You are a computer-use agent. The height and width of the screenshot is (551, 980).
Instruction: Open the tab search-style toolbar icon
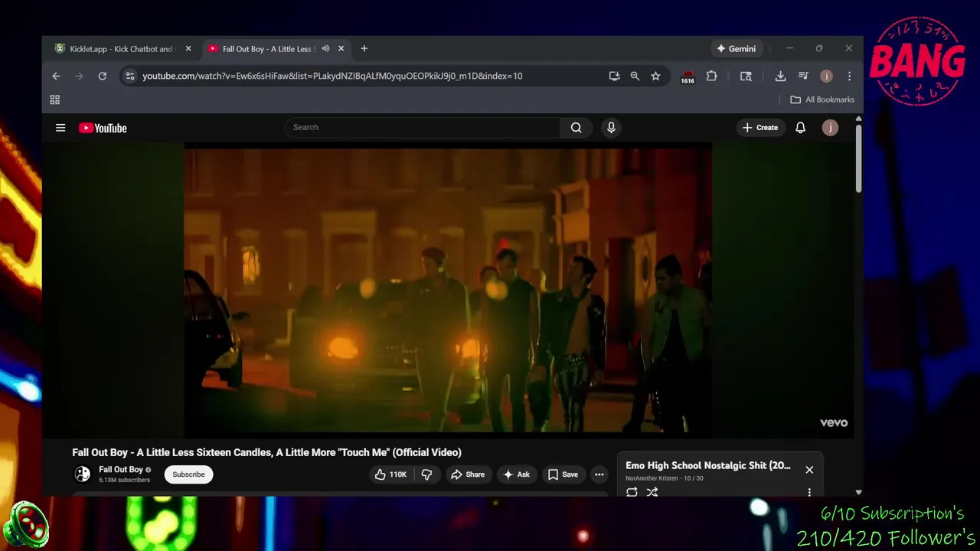coord(746,76)
